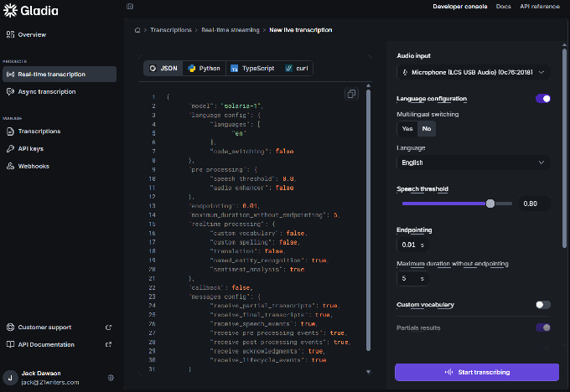Open API reference in top bar
Screen dimensions: 570x392
tap(540, 7)
